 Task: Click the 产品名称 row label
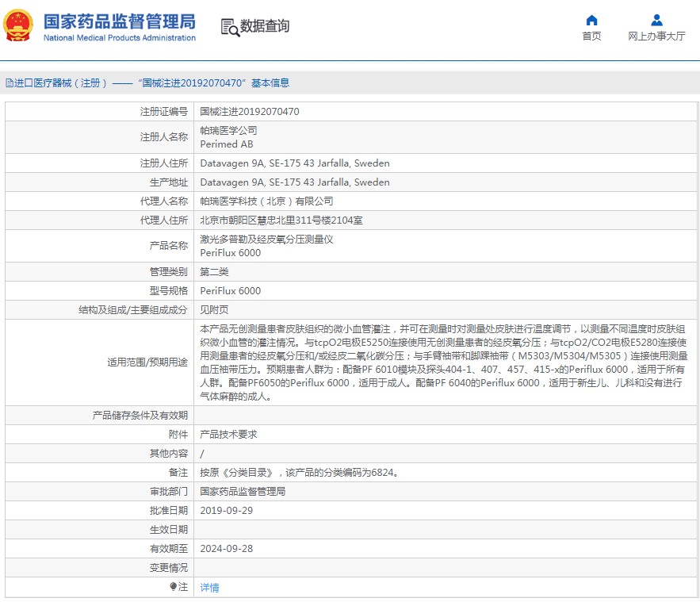click(x=169, y=246)
